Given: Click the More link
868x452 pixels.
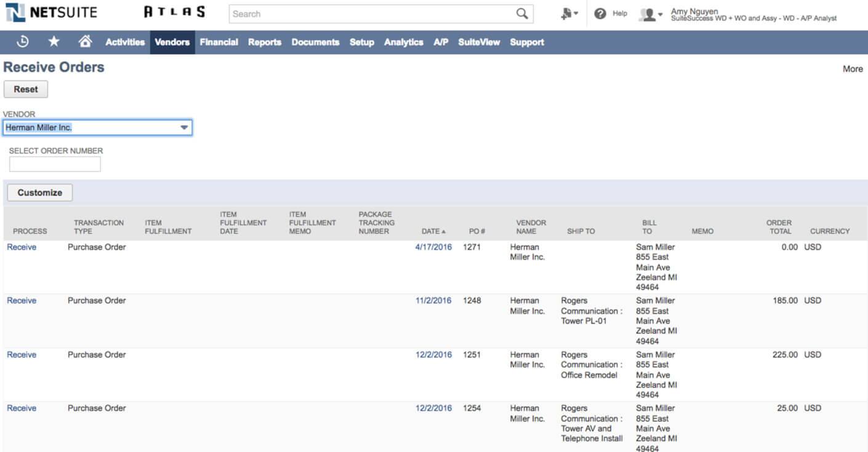Looking at the screenshot, I should tap(853, 69).
